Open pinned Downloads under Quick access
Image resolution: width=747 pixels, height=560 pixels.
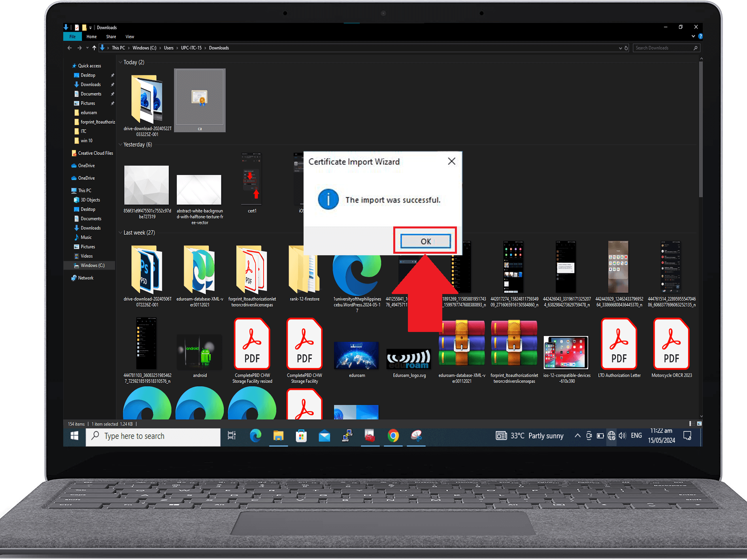[91, 85]
